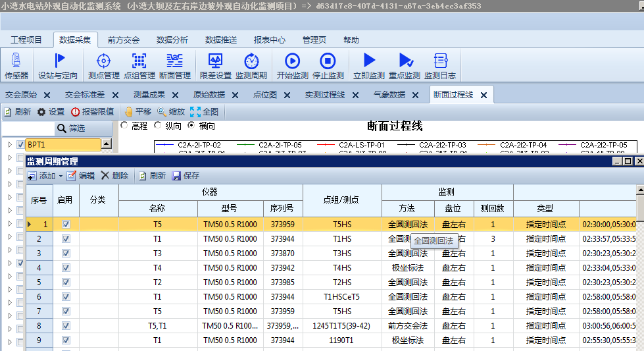
Task: Open 测点管理 point management
Action: 103,66
